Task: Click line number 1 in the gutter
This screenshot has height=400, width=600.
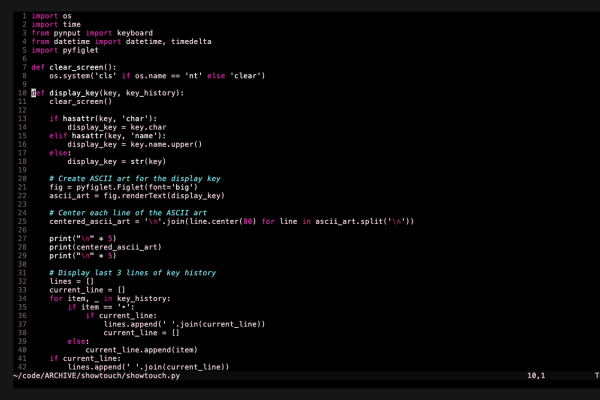Action: [x=24, y=16]
